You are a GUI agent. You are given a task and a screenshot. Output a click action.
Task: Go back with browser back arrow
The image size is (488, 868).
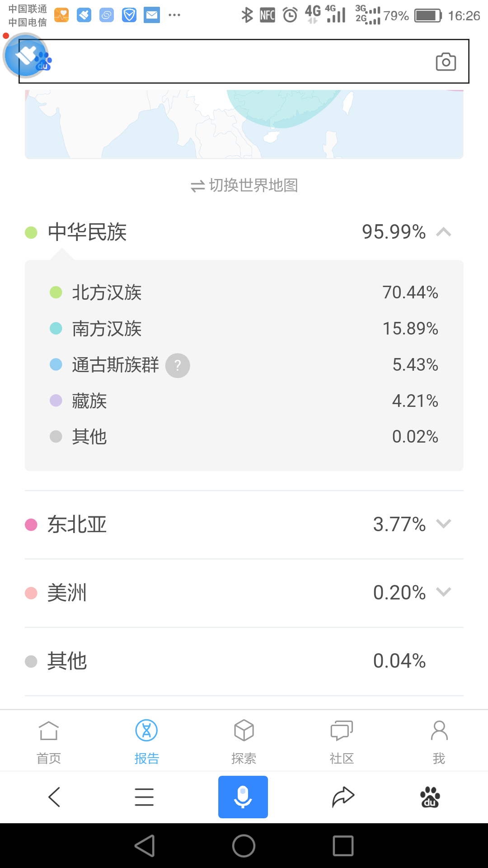click(54, 797)
